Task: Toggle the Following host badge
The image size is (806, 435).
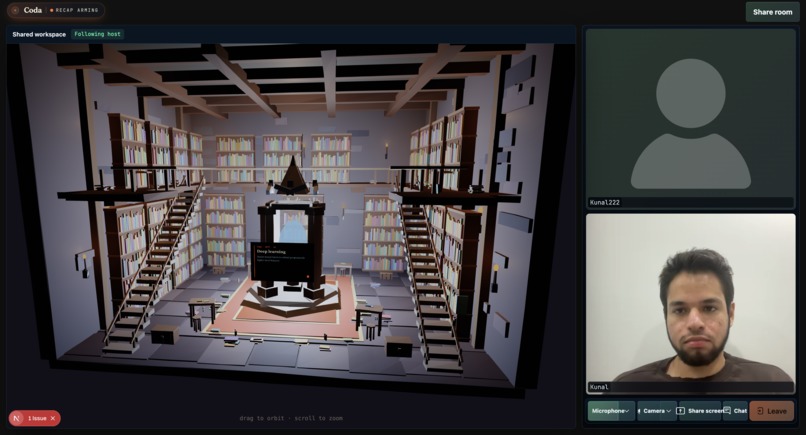Action: 97,34
